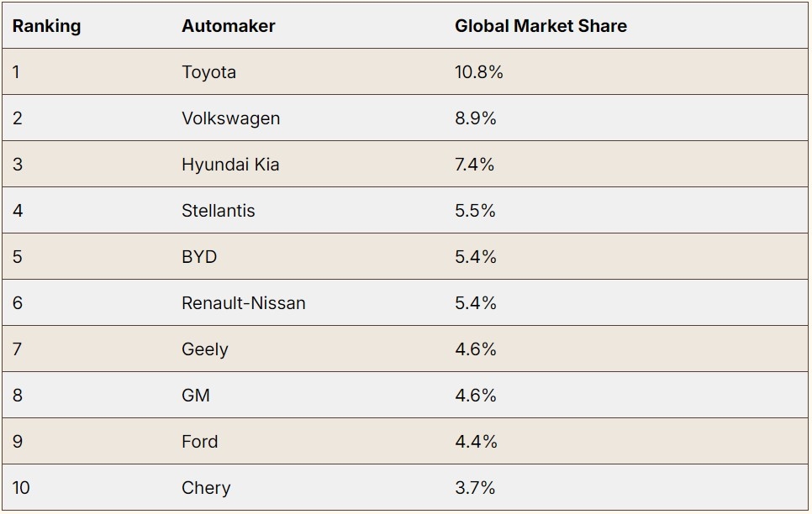Click the BYD automaker cell
Image resolution: width=812 pixels, height=514 pixels.
point(199,257)
